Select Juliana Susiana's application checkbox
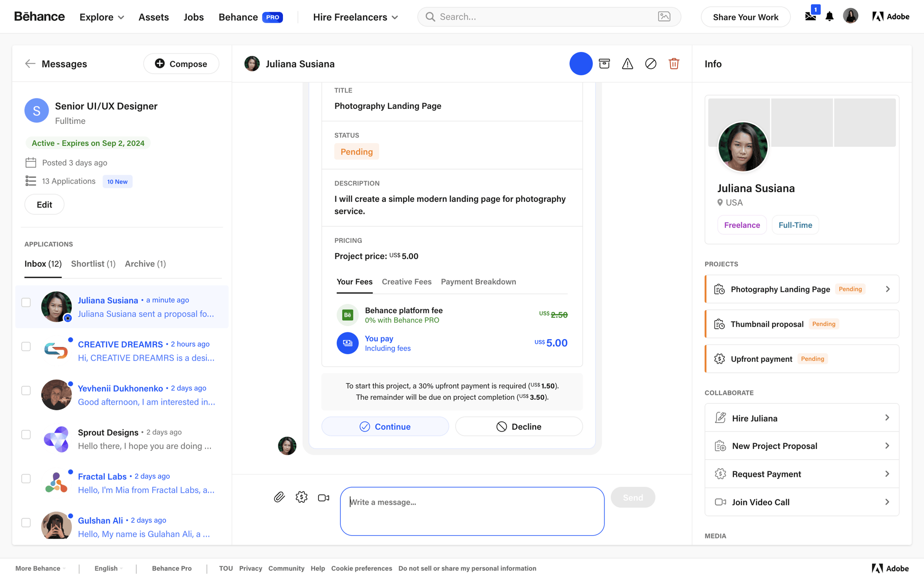Image resolution: width=924 pixels, height=578 pixels. [x=26, y=302]
